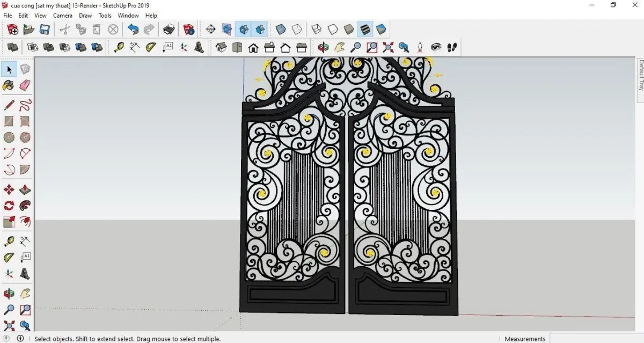This screenshot has width=644, height=343.
Task: Toggle X-Ray face style
Action: coord(281,30)
